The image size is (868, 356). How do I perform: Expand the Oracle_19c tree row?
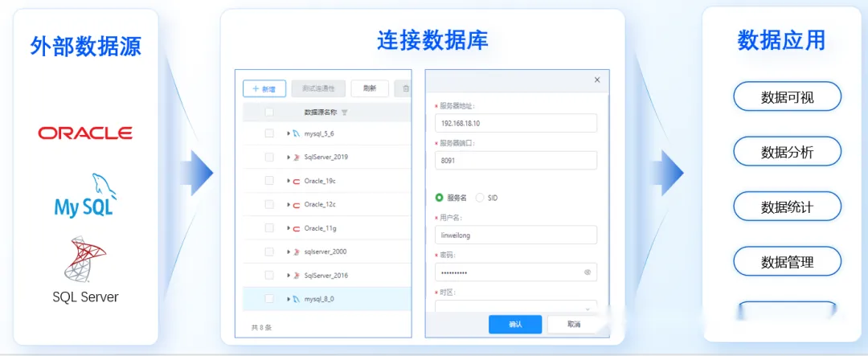coord(289,181)
